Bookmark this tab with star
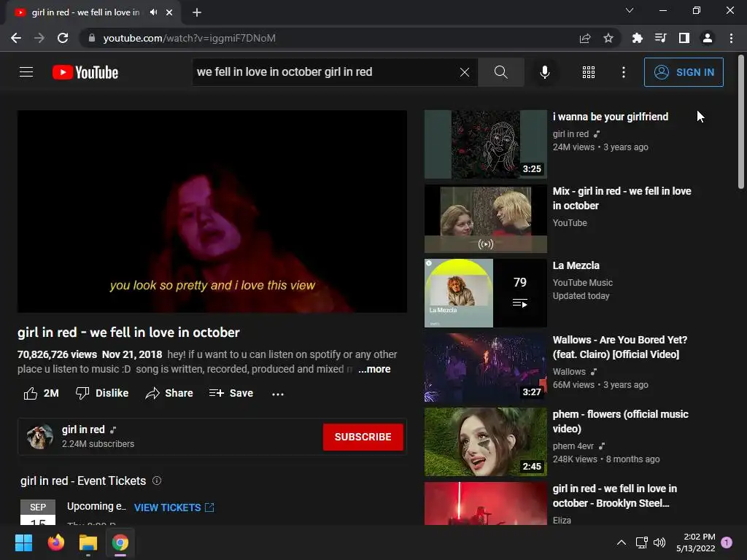This screenshot has width=747, height=560. tap(608, 38)
